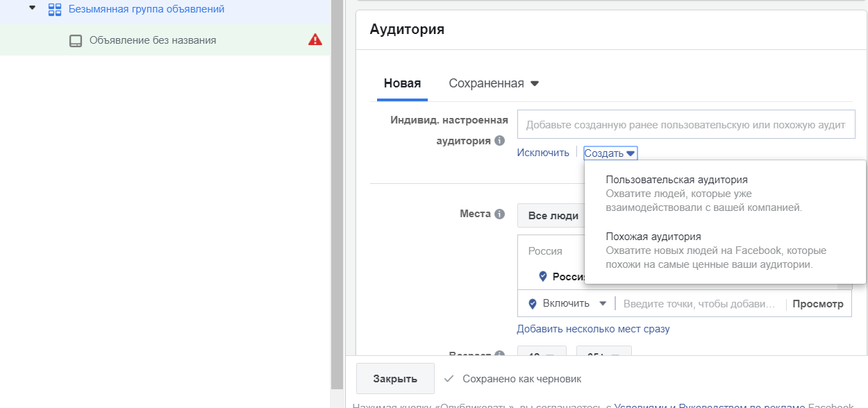
Task: Expand the Сохраненная audience dropdown arrow
Action: pyautogui.click(x=534, y=84)
